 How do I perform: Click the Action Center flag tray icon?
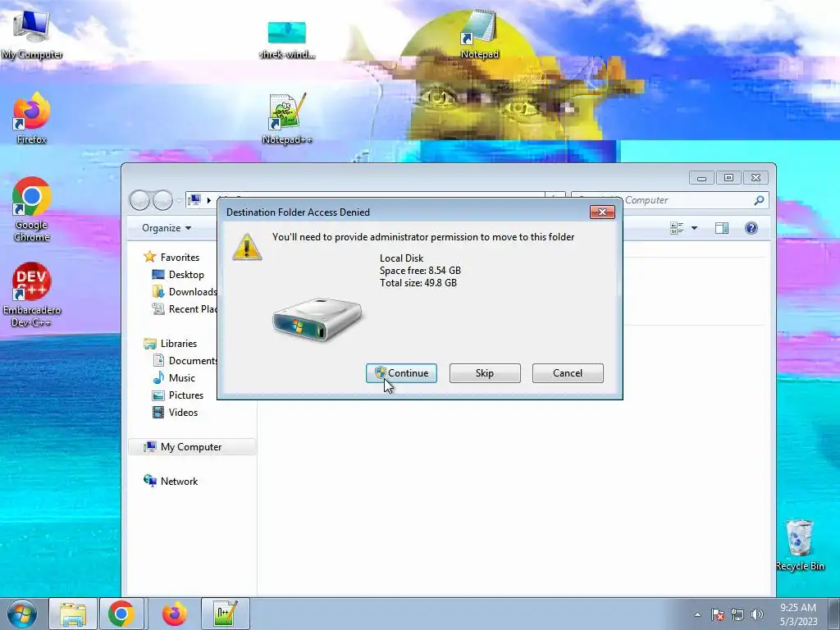click(718, 614)
